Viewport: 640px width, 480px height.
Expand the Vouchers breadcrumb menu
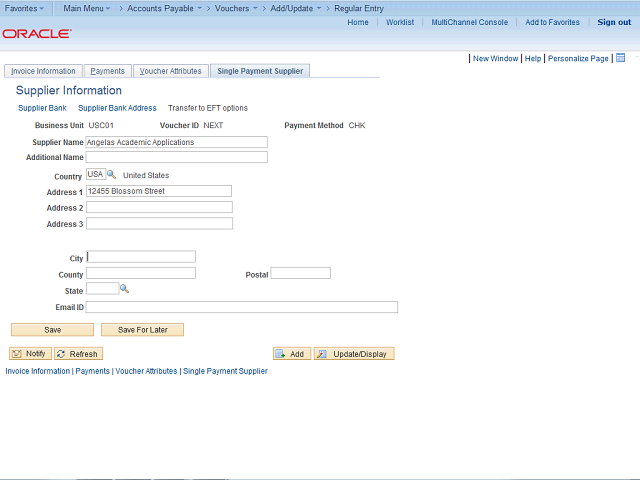point(236,8)
